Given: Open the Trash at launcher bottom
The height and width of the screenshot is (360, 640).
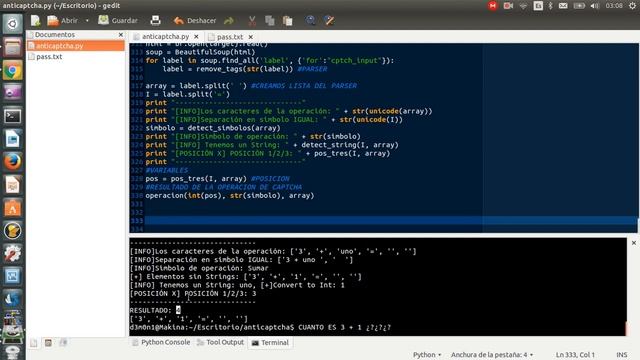Looking at the screenshot, I should tap(12, 352).
